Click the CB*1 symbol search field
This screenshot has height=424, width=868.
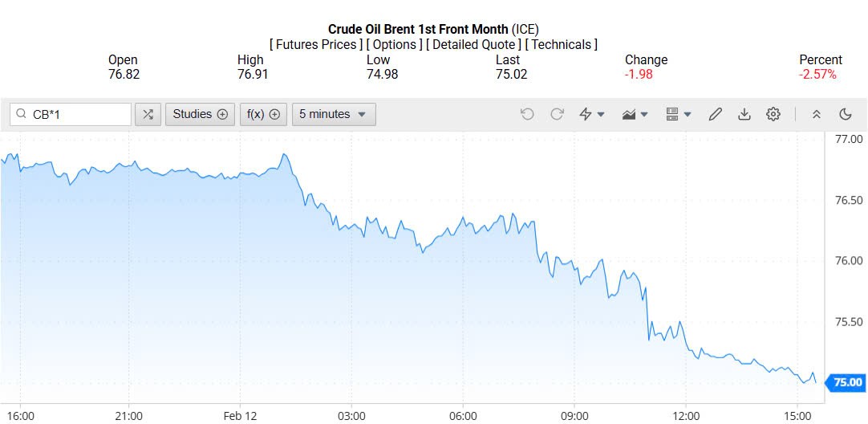[79, 114]
